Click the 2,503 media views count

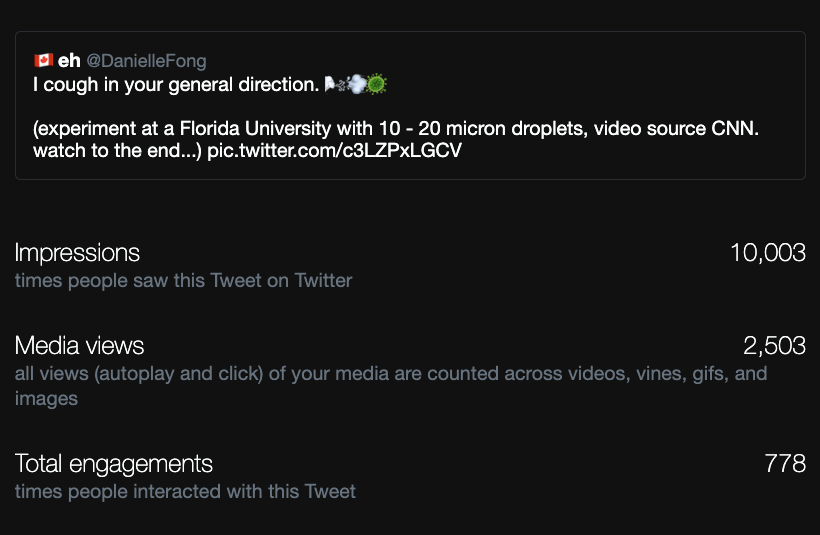[774, 346]
